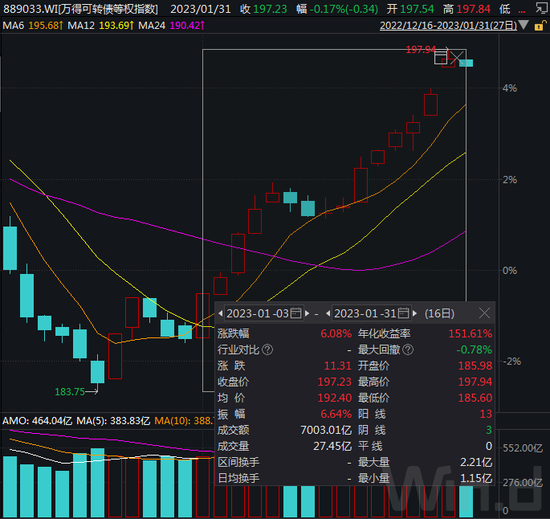This screenshot has height=519, width=550.
Task: Select the MA6 indicator label
Action: click(13, 26)
